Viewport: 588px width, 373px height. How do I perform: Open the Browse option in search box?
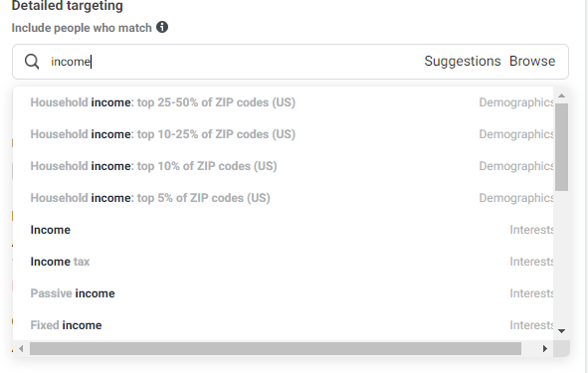pyautogui.click(x=532, y=61)
